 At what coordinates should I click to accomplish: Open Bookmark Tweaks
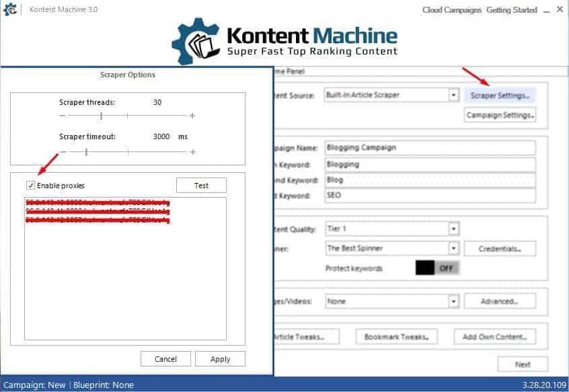point(396,337)
